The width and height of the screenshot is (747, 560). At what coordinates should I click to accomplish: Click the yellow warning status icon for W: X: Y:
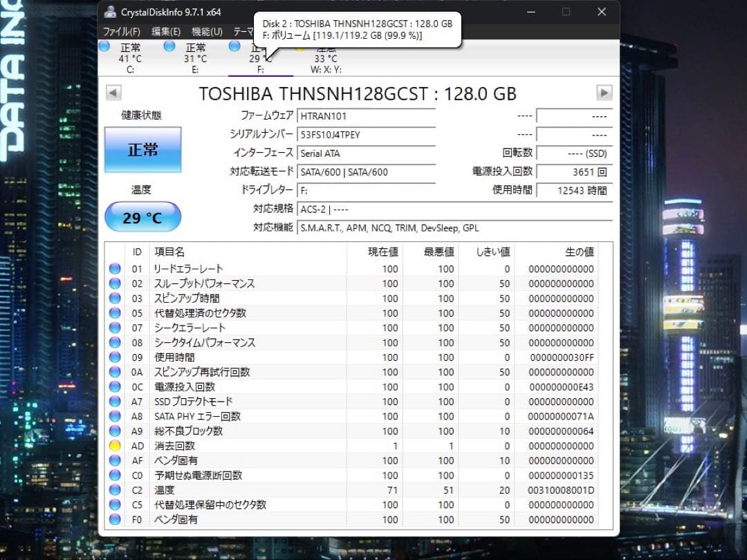coord(299,49)
